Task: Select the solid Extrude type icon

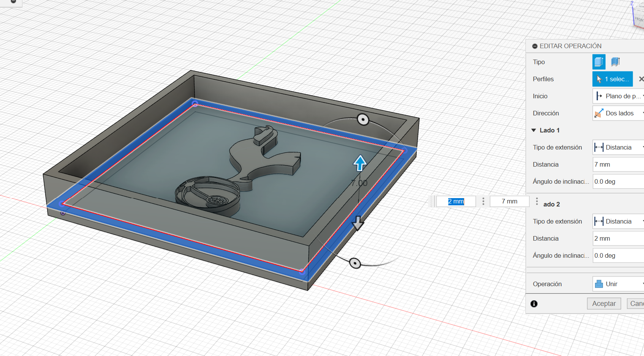Action: pyautogui.click(x=599, y=62)
